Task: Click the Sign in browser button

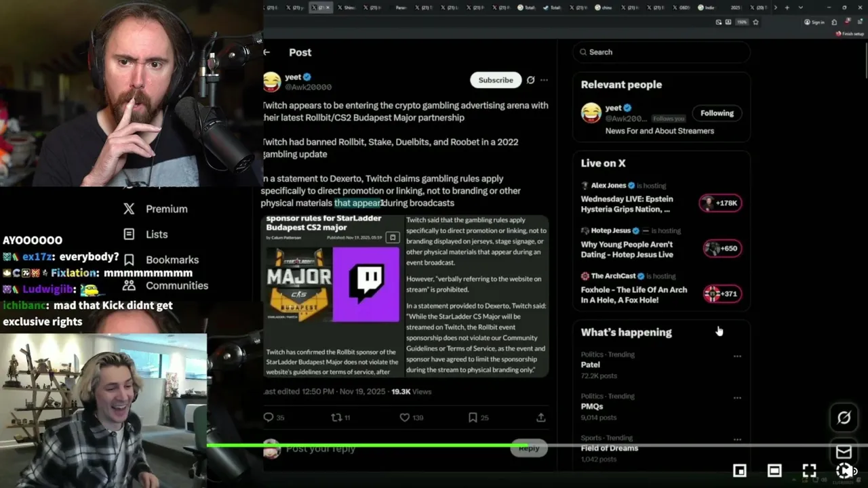Action: (814, 22)
